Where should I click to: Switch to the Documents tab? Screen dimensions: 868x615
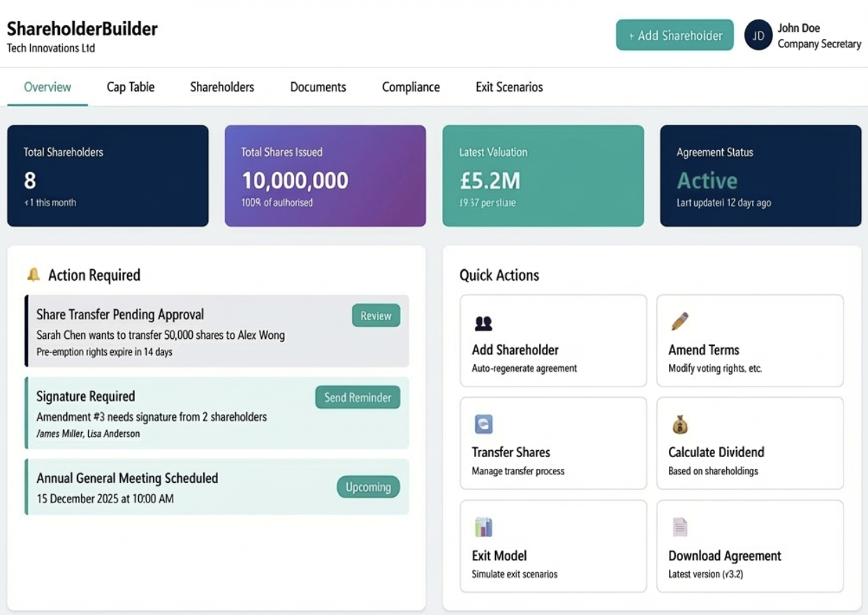pos(318,87)
